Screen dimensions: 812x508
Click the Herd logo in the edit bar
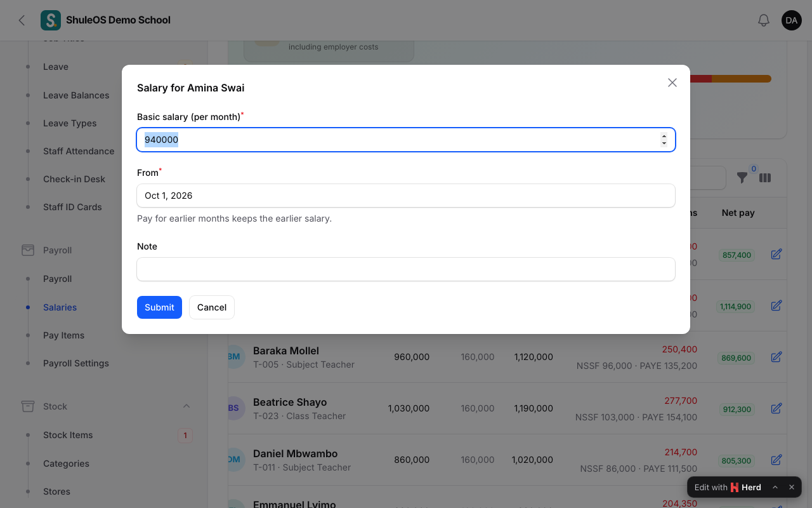tap(735, 487)
